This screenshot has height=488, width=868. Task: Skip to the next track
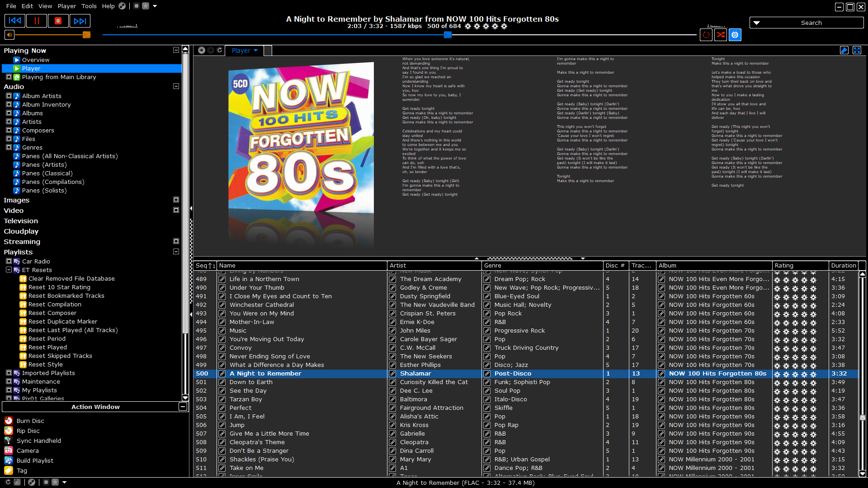click(80, 21)
